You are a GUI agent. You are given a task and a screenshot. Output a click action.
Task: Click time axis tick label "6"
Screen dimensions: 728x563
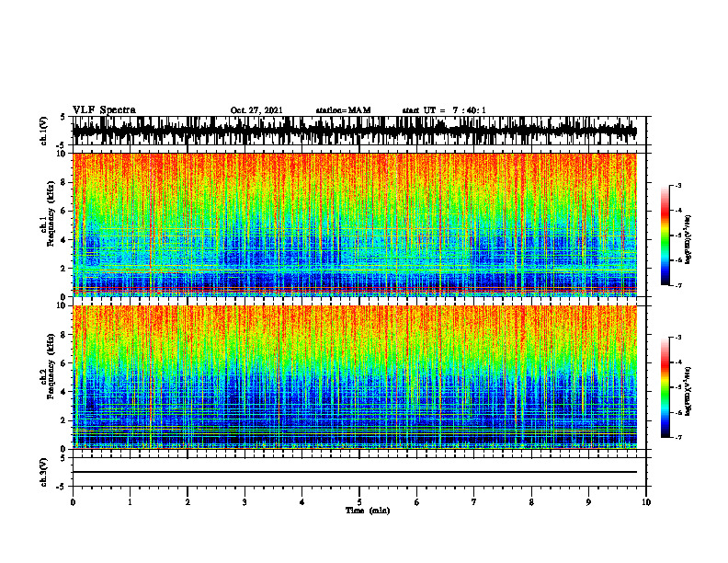pyautogui.click(x=417, y=502)
